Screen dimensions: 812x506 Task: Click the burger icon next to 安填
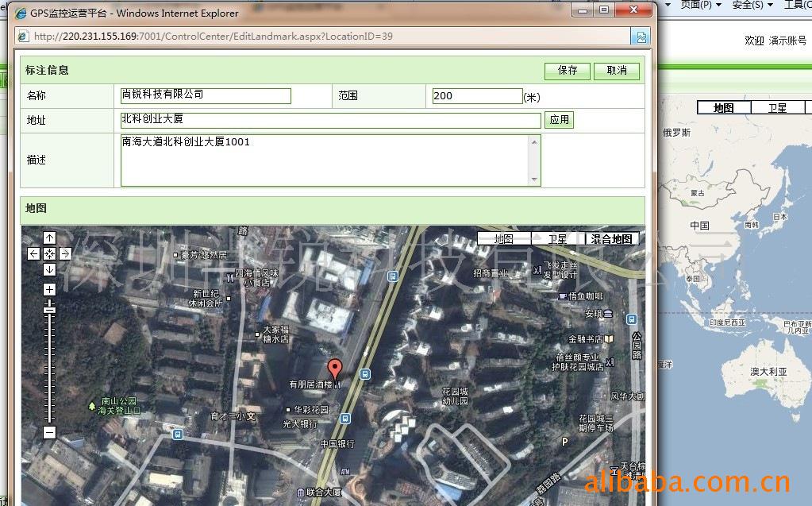click(608, 314)
